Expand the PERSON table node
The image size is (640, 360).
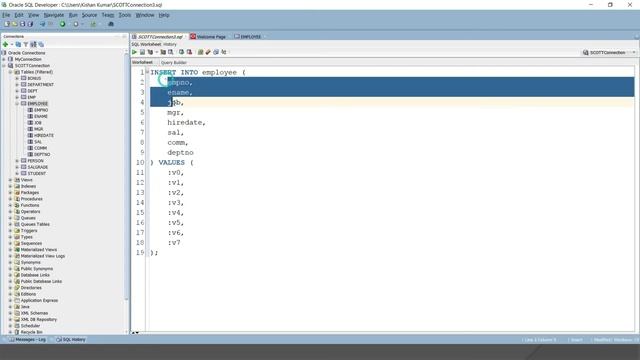[17, 161]
